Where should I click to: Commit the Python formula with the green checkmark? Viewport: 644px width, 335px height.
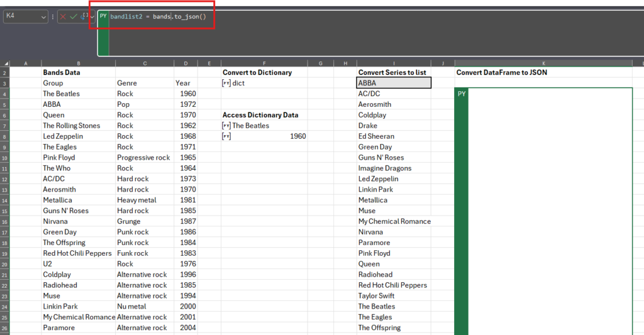click(74, 17)
